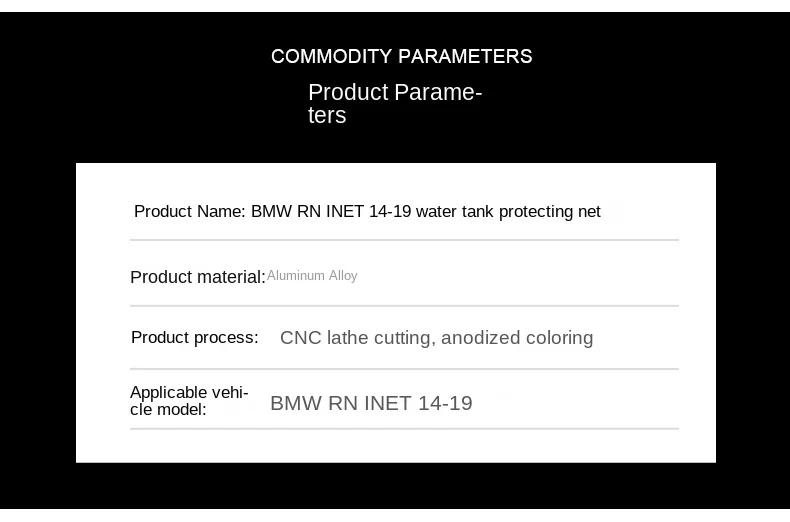Click the "CNC lathe cutting" text
The height and width of the screenshot is (522, 790).
pos(357,338)
